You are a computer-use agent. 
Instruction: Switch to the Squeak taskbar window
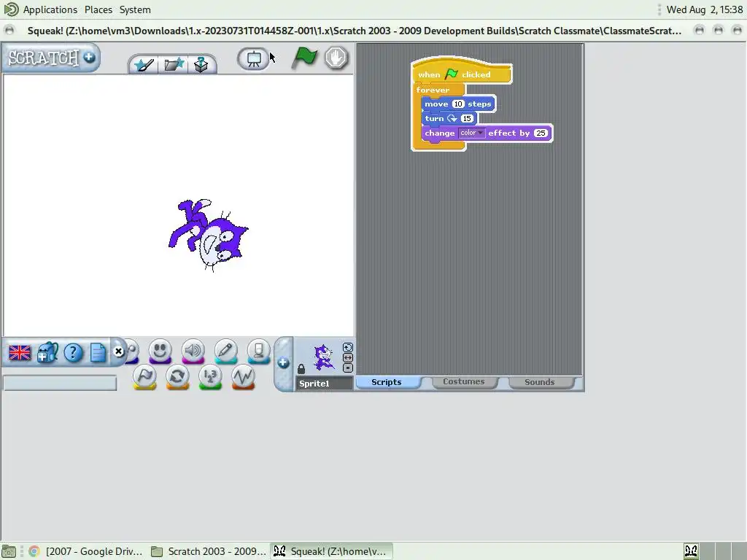(x=332, y=551)
